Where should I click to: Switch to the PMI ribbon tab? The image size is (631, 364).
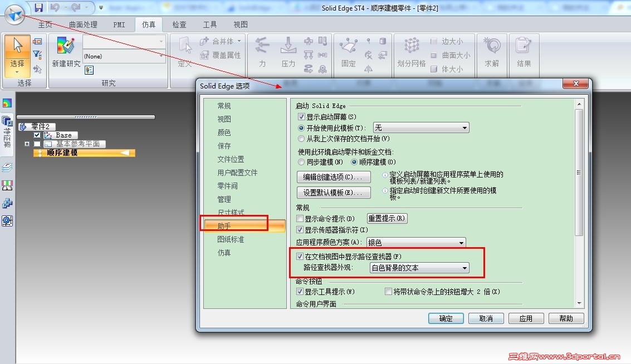click(x=119, y=25)
